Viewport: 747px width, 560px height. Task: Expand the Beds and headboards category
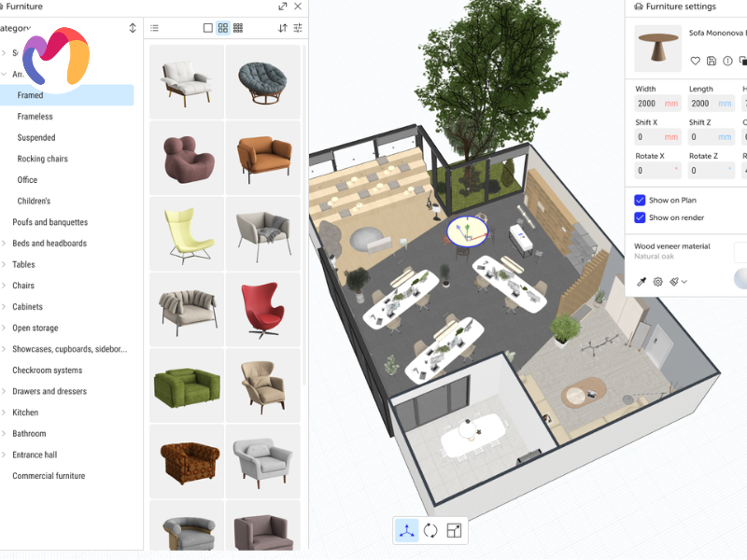point(49,244)
